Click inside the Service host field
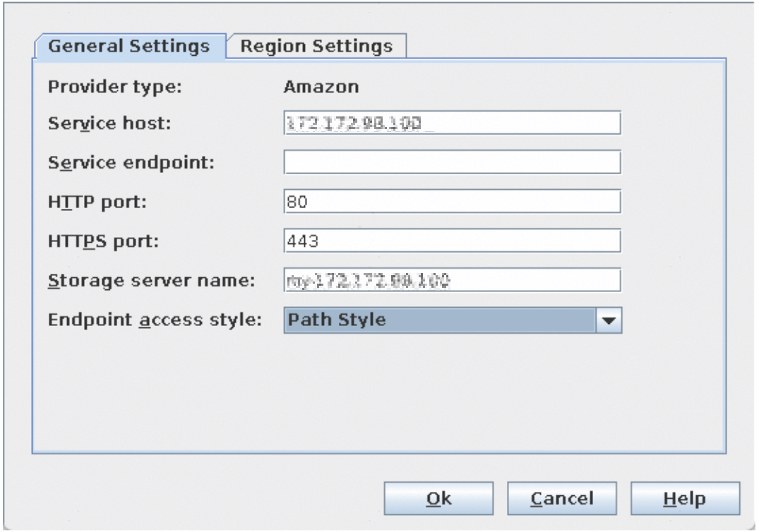Image resolution: width=759 pixels, height=532 pixels. [452, 123]
